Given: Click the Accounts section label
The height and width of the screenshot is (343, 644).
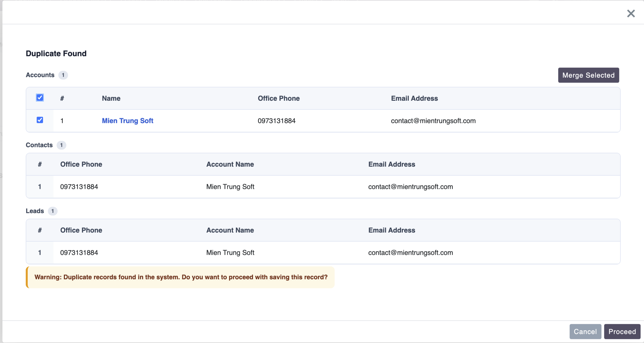Looking at the screenshot, I should (40, 75).
